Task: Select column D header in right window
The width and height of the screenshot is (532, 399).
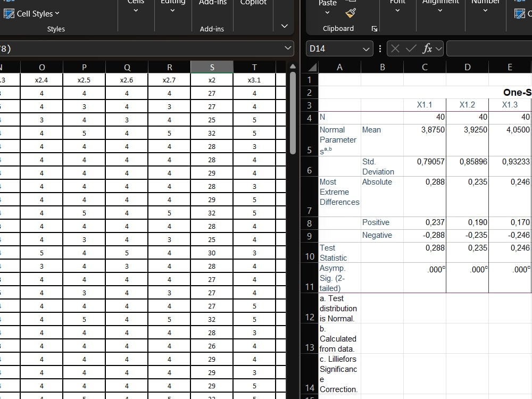Action: [467, 67]
